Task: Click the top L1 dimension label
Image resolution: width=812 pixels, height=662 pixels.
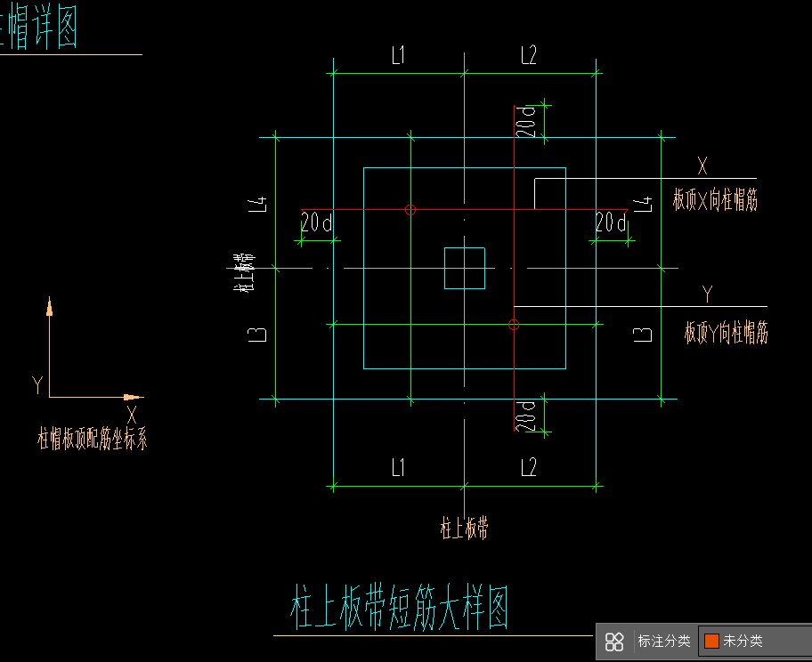Action: 398,55
